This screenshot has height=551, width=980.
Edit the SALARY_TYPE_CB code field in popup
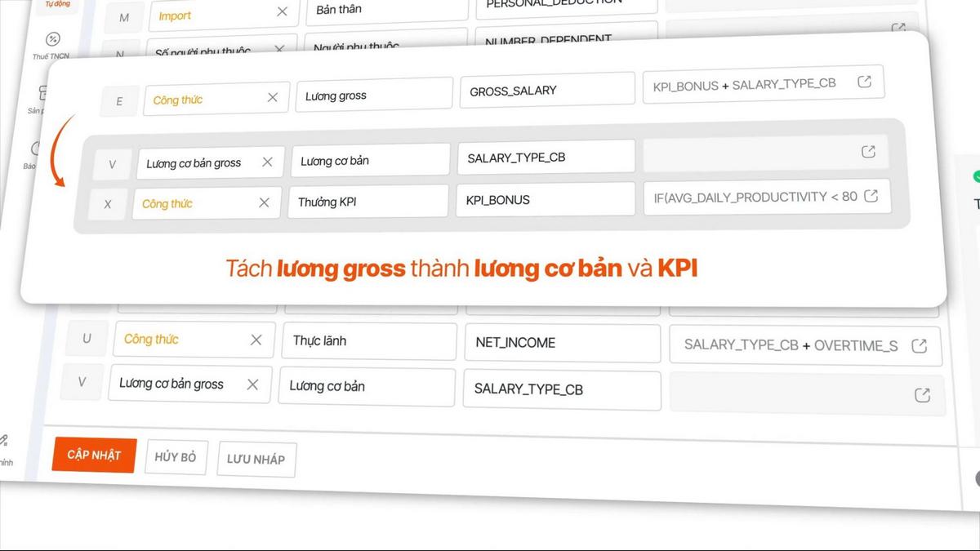click(546, 157)
